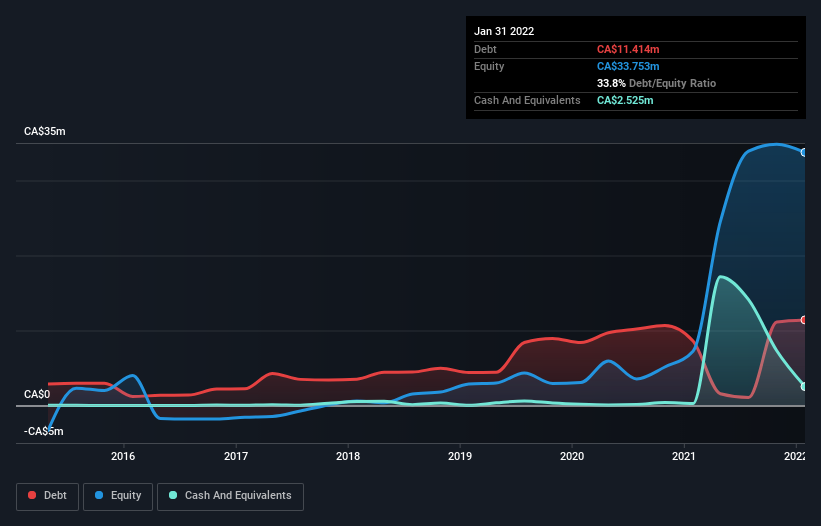821x526 pixels.
Task: Click the blue Equity legend dot
Action: pos(99,495)
